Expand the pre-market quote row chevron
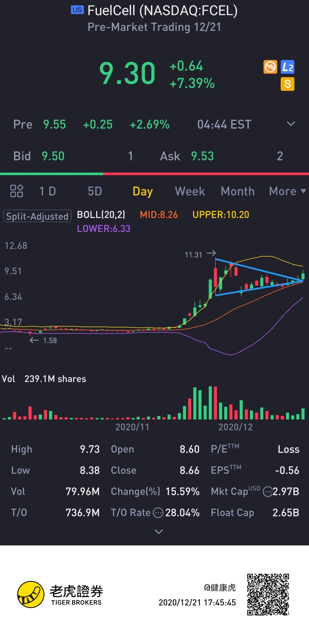This screenshot has width=309, height=644. tap(291, 124)
